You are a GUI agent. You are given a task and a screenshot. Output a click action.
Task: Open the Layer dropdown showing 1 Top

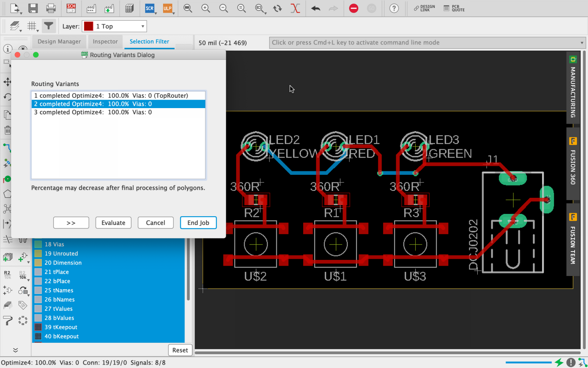click(114, 26)
